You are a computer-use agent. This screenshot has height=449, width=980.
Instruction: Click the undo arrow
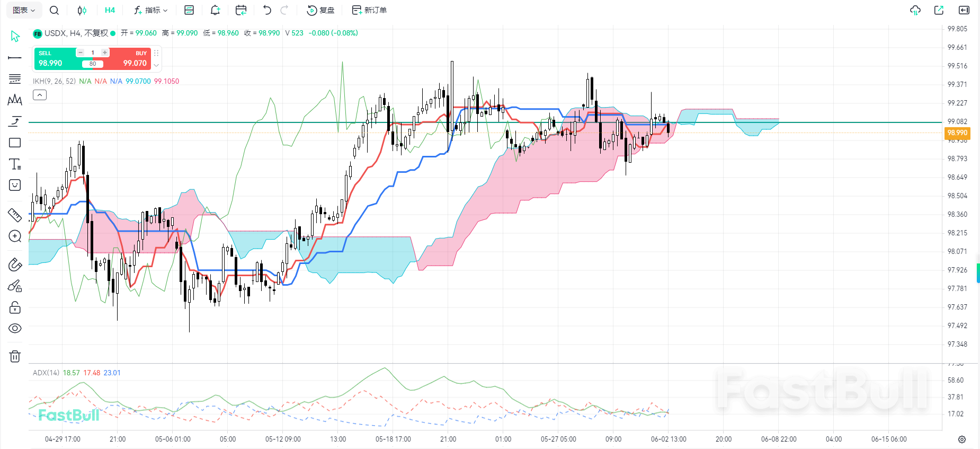coord(267,10)
